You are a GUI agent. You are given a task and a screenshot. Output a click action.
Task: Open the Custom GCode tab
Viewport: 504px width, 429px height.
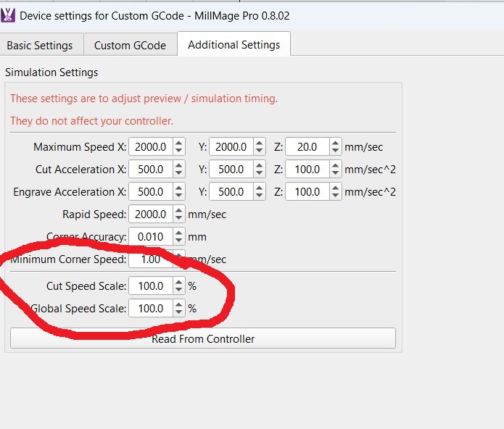[131, 45]
